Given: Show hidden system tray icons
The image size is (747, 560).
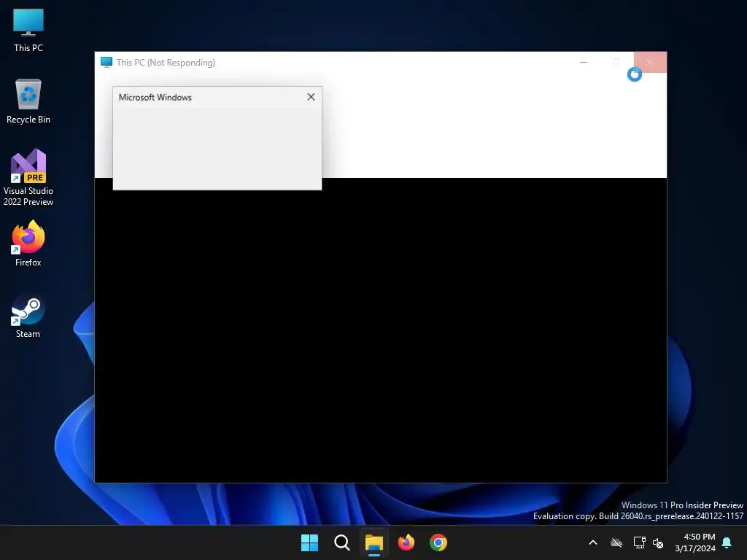Looking at the screenshot, I should pyautogui.click(x=593, y=542).
